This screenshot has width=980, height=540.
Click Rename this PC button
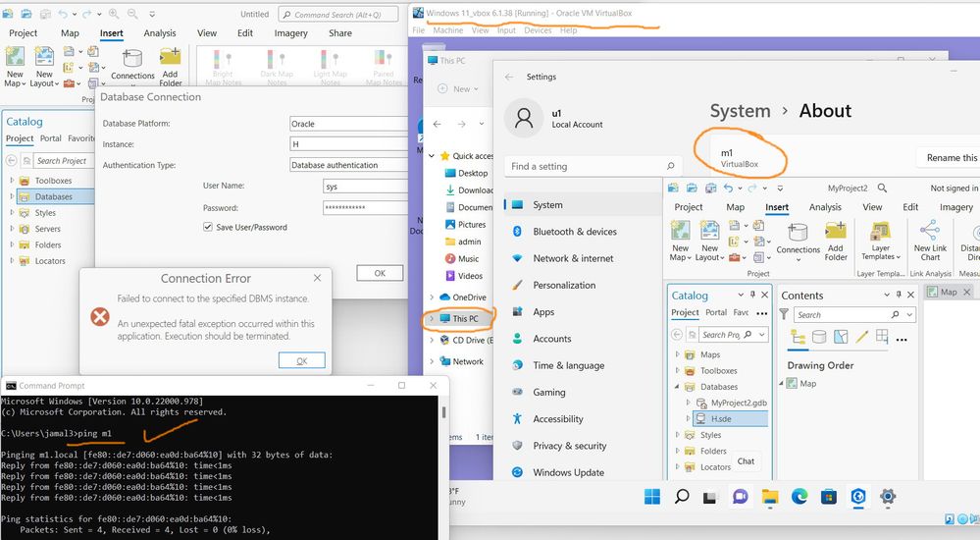tap(949, 158)
